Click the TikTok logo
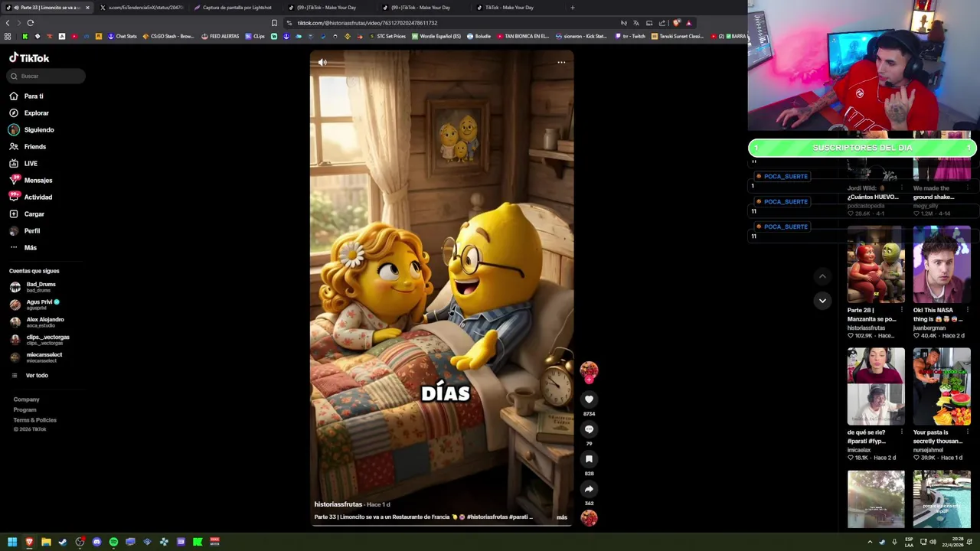The height and width of the screenshot is (551, 980). pos(29,58)
